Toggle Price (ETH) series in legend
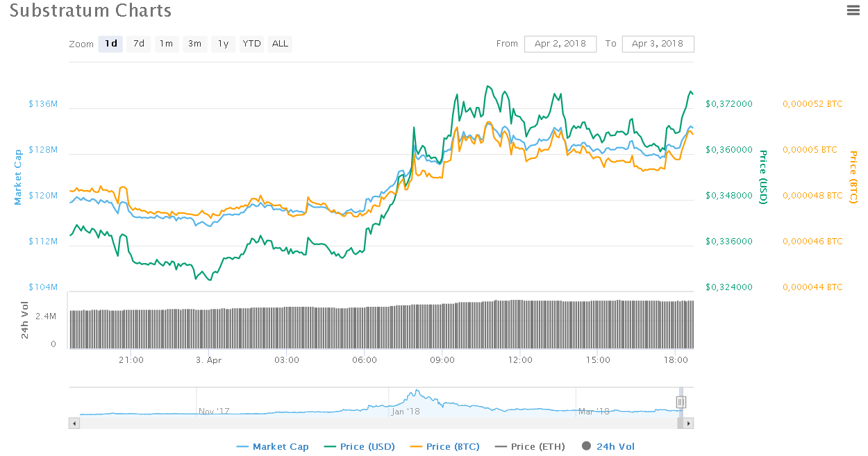This screenshot has width=868, height=456. (x=529, y=446)
